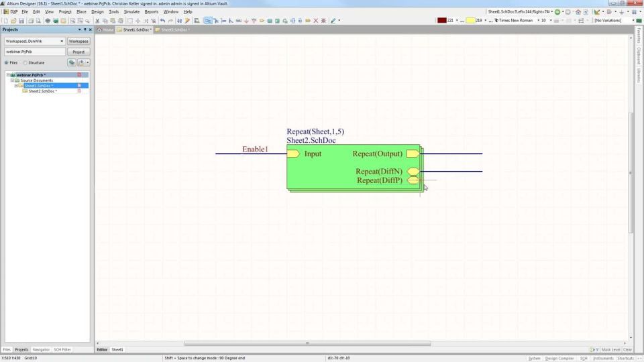Click the New document toolbar icon
Image resolution: width=644 pixels, height=362 pixels.
pyautogui.click(x=6, y=21)
